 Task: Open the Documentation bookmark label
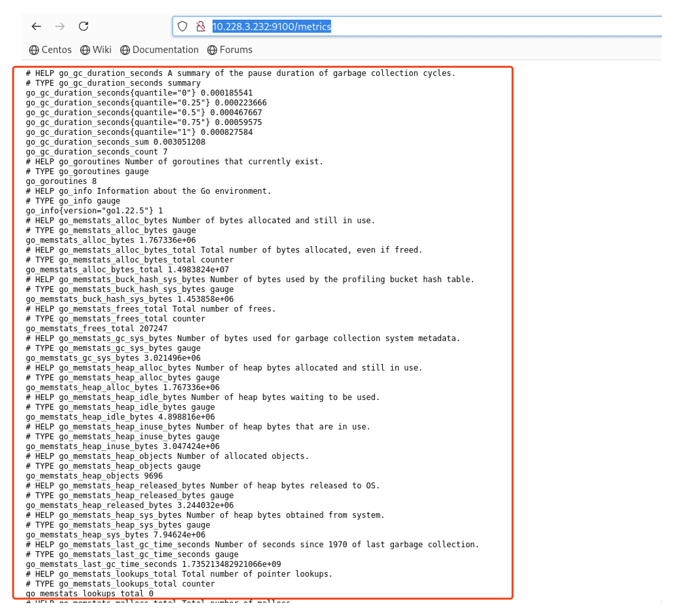(166, 50)
